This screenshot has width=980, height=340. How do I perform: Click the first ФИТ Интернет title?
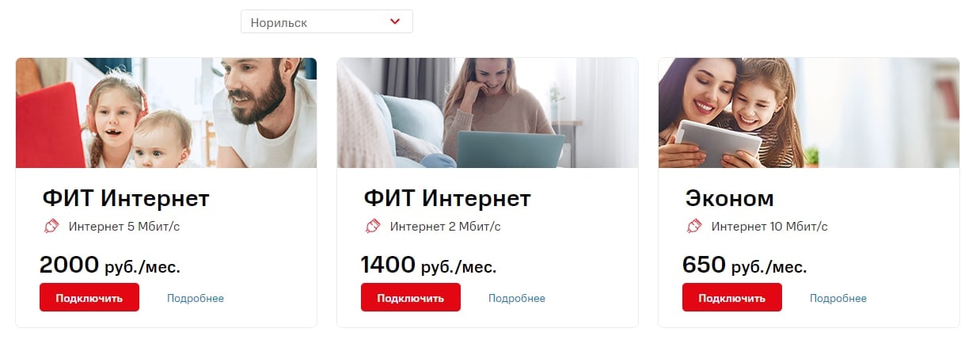126,197
